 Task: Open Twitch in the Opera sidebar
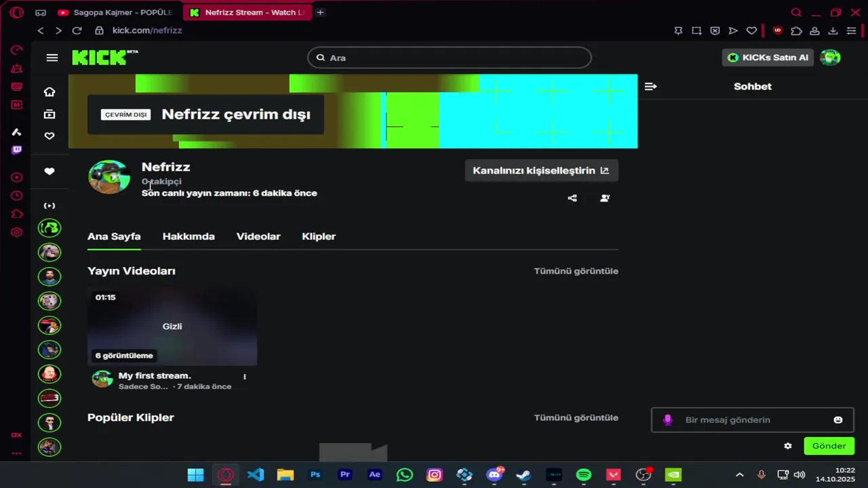tap(17, 150)
